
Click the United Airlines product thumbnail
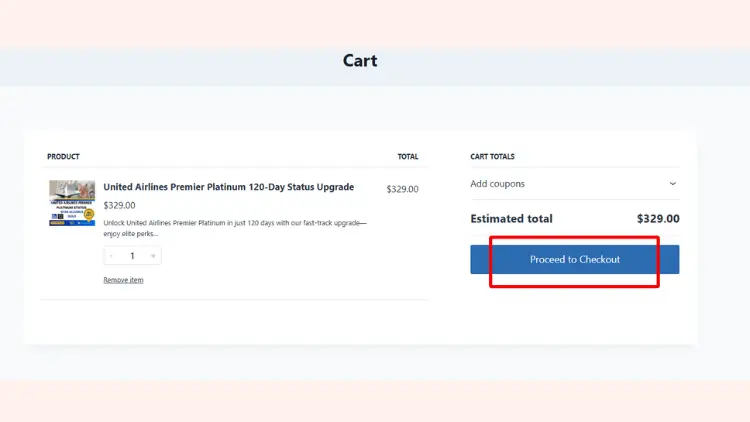(x=72, y=203)
